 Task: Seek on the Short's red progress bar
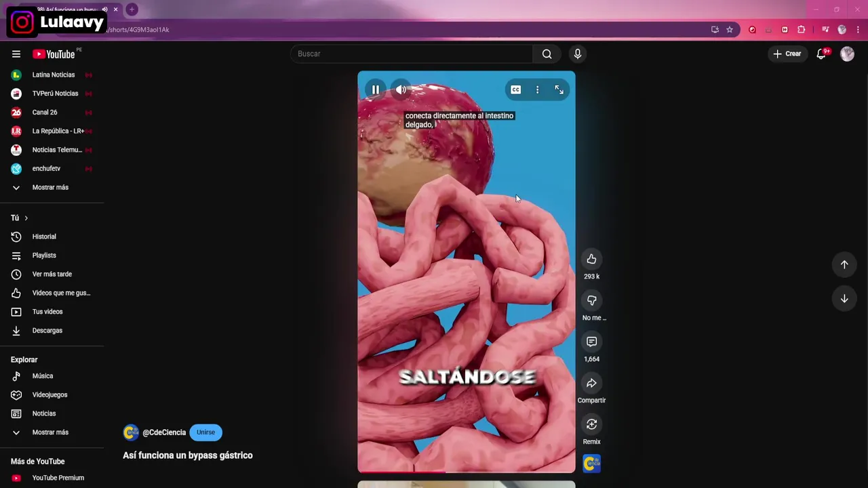pos(467,471)
